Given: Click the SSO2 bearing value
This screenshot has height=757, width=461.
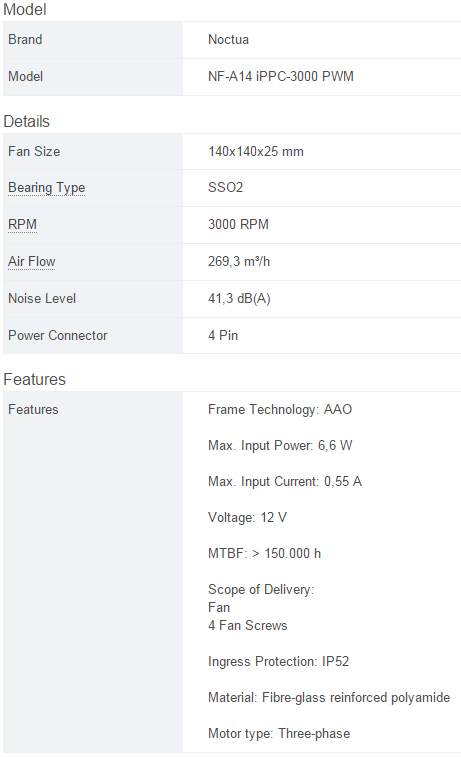Looking at the screenshot, I should click(x=225, y=187).
